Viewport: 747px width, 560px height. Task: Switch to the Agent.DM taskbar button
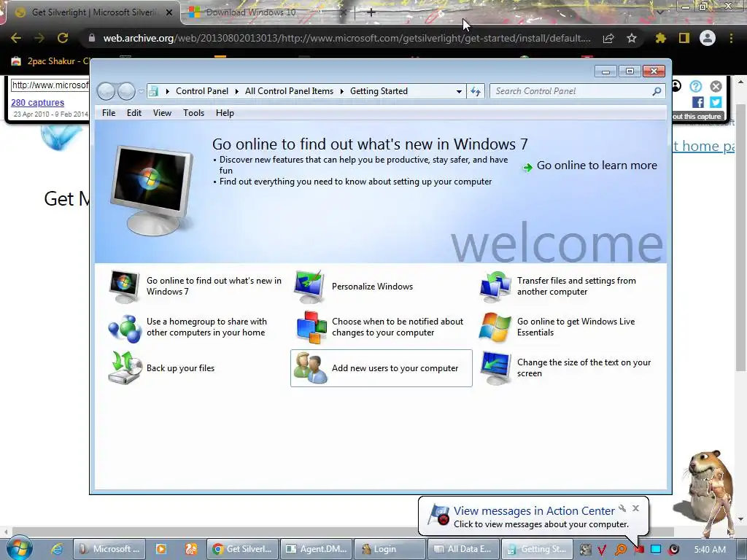(317, 549)
